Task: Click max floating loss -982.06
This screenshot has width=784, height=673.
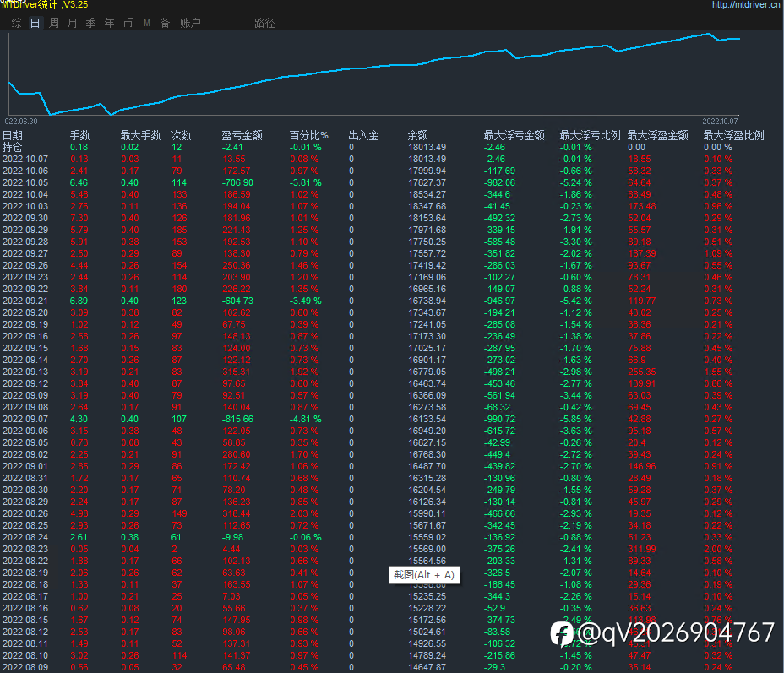Action: coord(499,183)
